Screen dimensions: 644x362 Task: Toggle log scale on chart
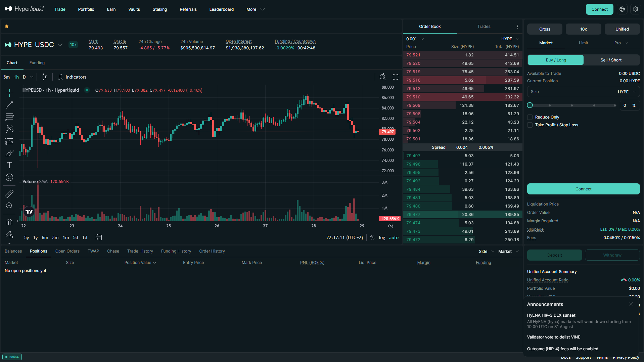click(382, 237)
